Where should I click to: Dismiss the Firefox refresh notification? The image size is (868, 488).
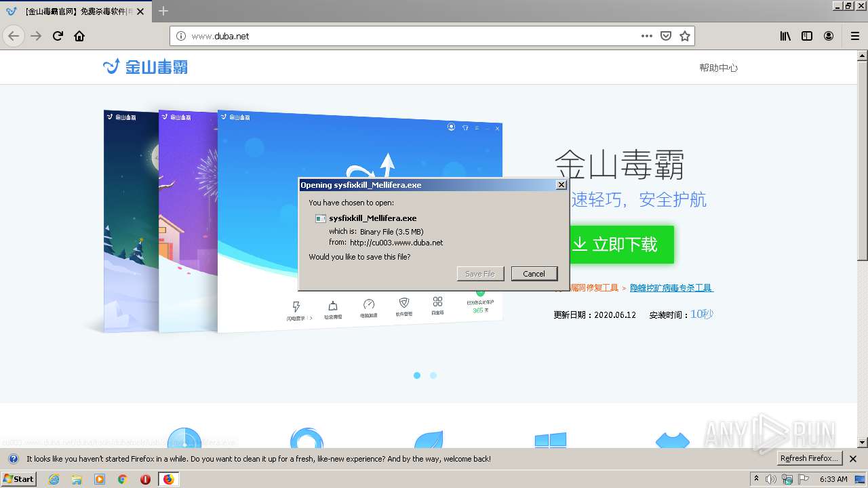tap(853, 459)
